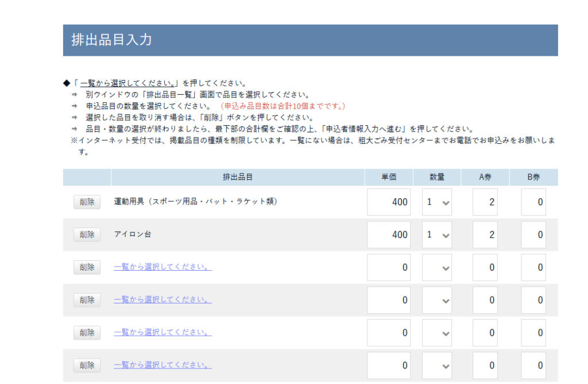The width and height of the screenshot is (588, 384).
Task: Delete the 運動用具 sports equipment row
Action: 87,202
